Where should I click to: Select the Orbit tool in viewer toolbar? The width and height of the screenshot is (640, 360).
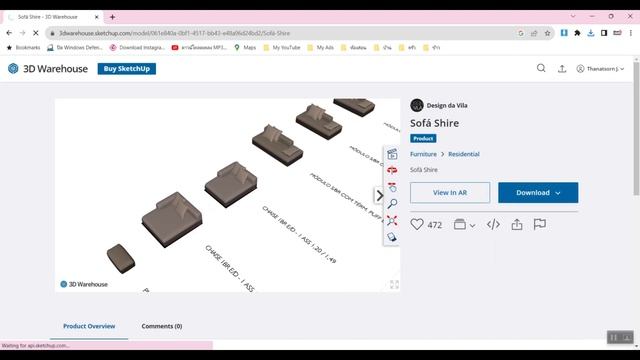392,170
